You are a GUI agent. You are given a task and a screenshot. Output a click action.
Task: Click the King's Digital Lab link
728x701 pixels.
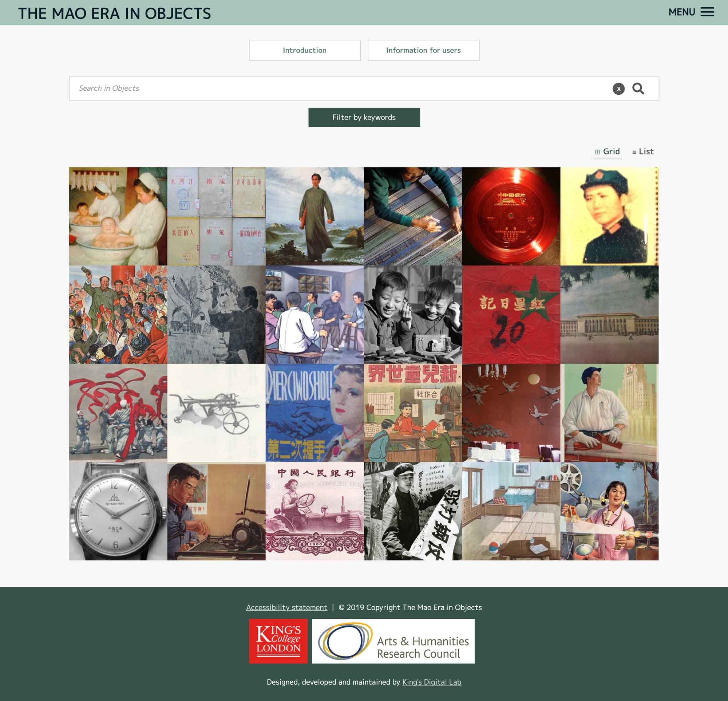pos(432,681)
